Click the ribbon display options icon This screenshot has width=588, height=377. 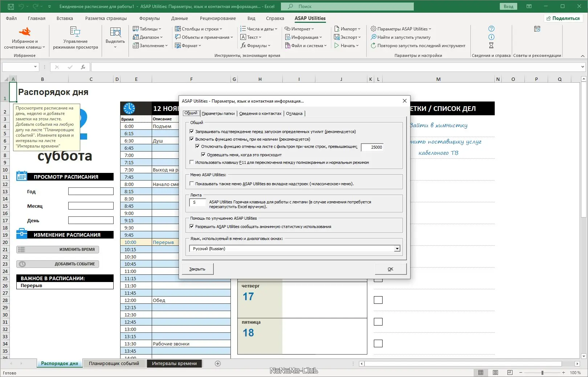529,7
